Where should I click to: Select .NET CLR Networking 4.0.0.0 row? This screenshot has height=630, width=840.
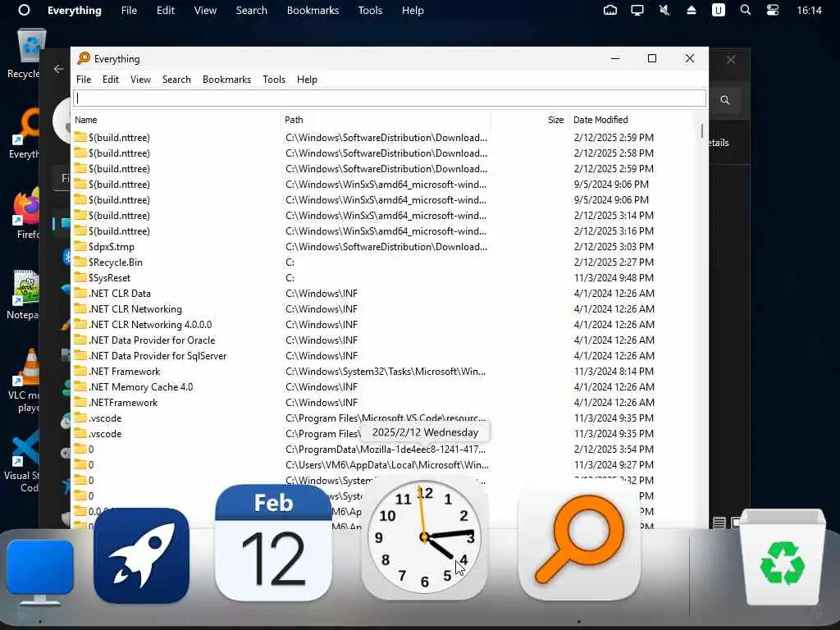pos(382,325)
